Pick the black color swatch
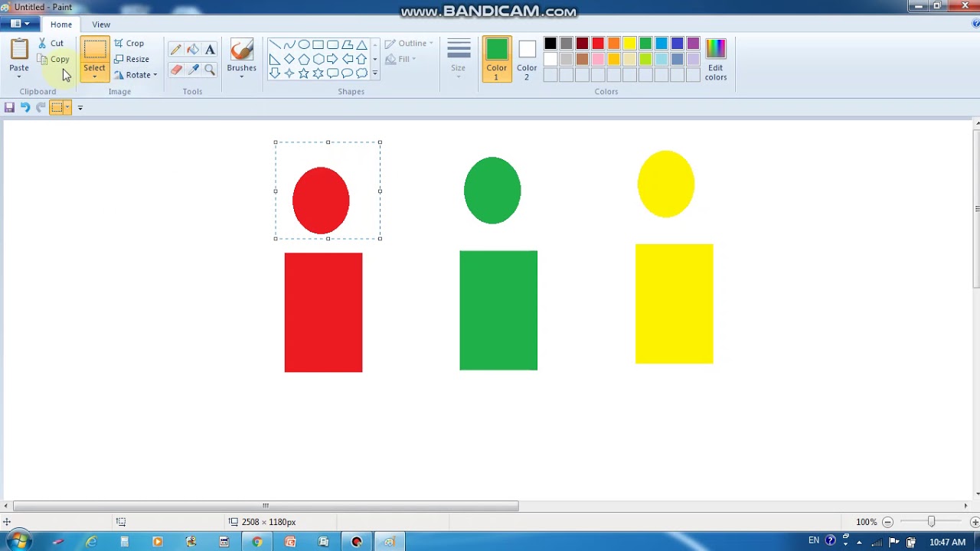Screen dimensions: 980x551 550,44
